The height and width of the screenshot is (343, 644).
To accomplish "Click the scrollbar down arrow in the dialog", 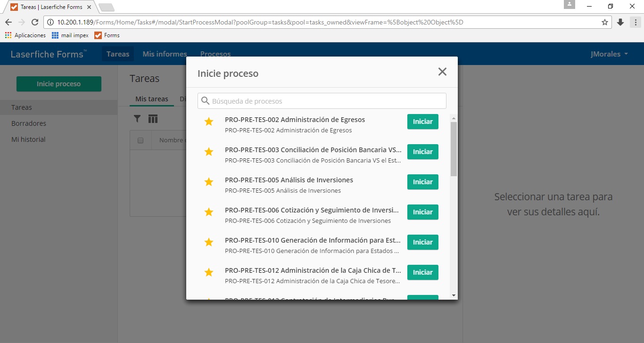I will (454, 295).
